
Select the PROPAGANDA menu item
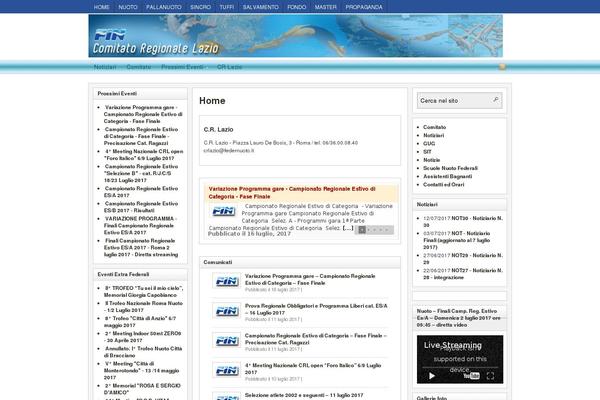click(364, 7)
